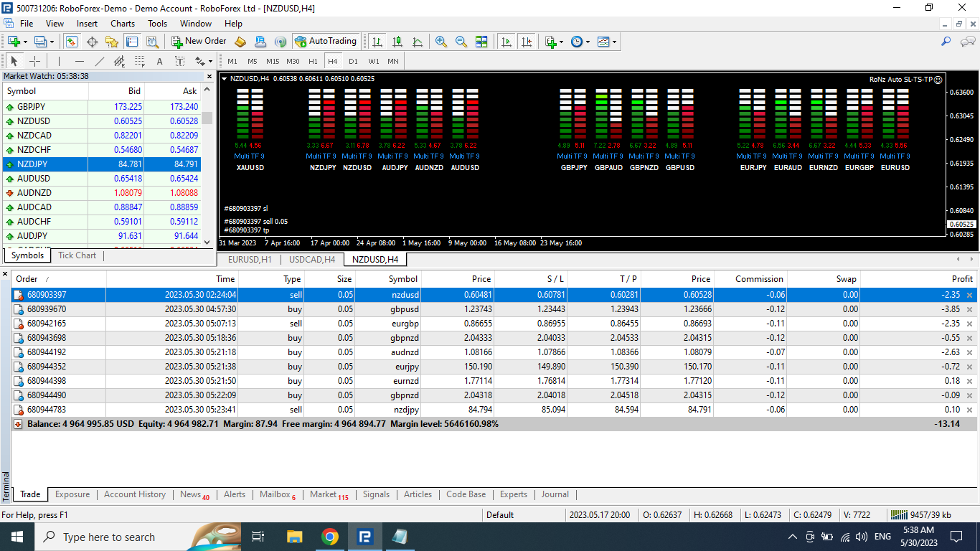The height and width of the screenshot is (551, 980).
Task: Toggle the AutoTrading button
Action: [x=325, y=42]
